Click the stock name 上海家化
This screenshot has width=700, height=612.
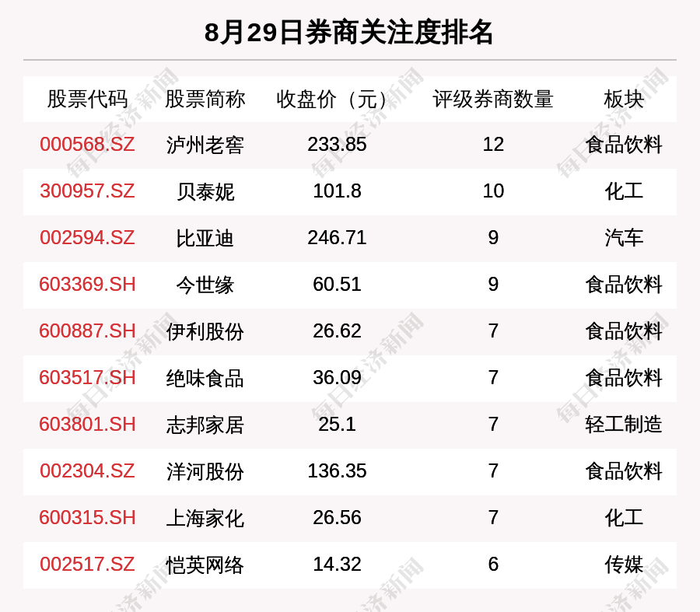click(205, 518)
